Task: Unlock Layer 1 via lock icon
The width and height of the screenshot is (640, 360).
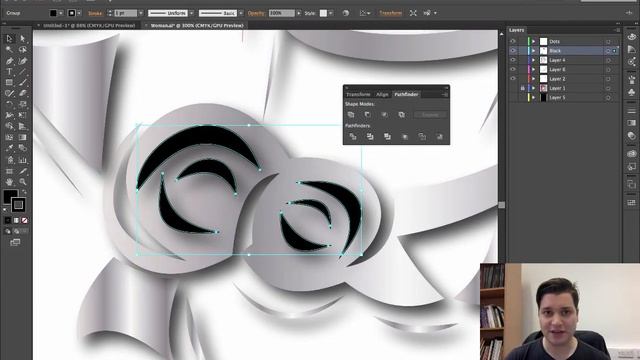Action: pyautogui.click(x=522, y=88)
